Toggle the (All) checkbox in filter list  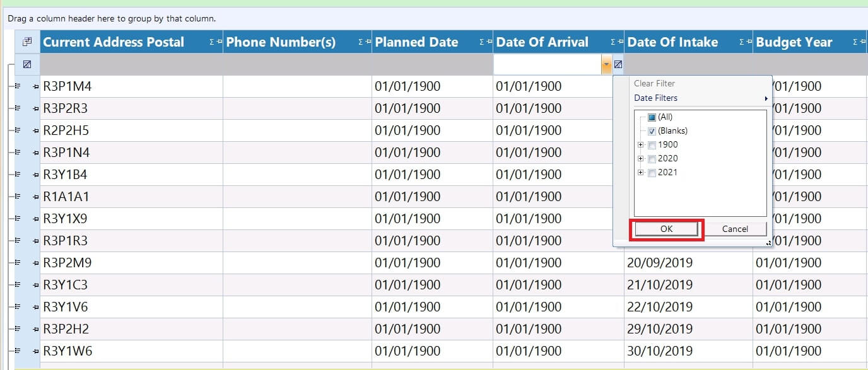coord(652,117)
